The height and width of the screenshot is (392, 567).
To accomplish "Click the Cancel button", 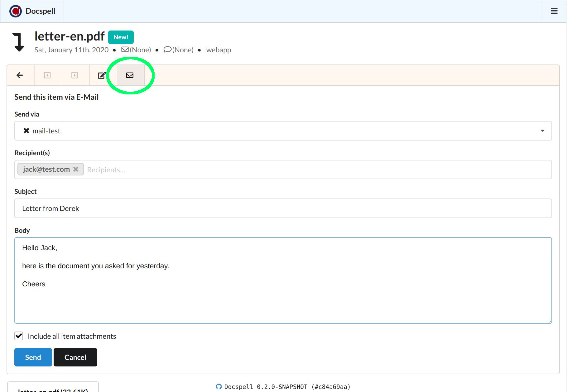I will 75,357.
